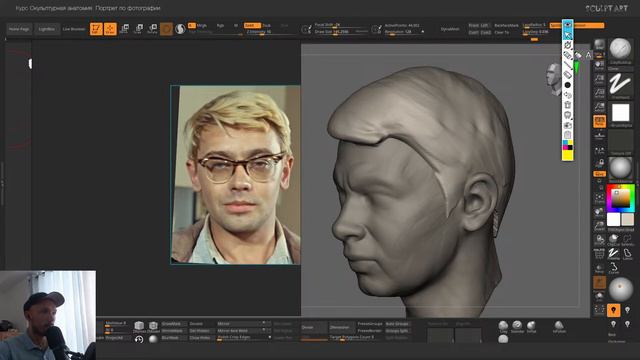
Task: Click the GrowMask button
Action: click(x=173, y=324)
